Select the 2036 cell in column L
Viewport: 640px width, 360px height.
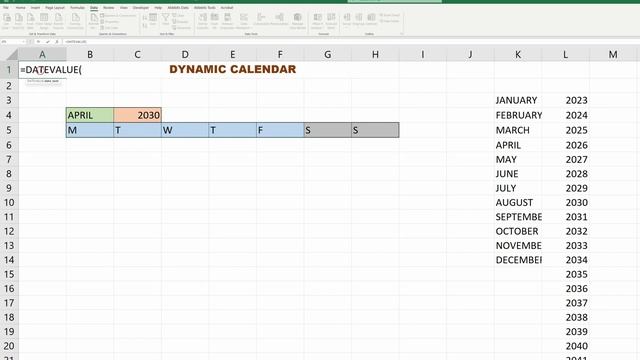(x=566, y=289)
